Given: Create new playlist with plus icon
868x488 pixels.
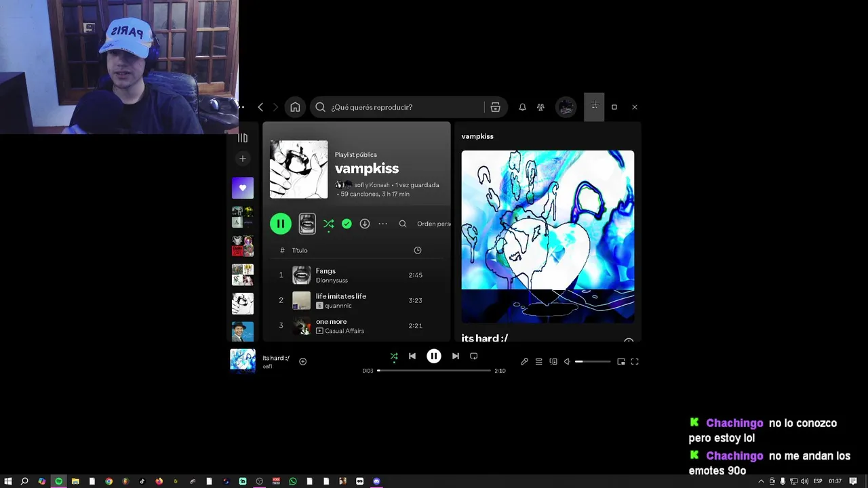Looking at the screenshot, I should point(243,159).
